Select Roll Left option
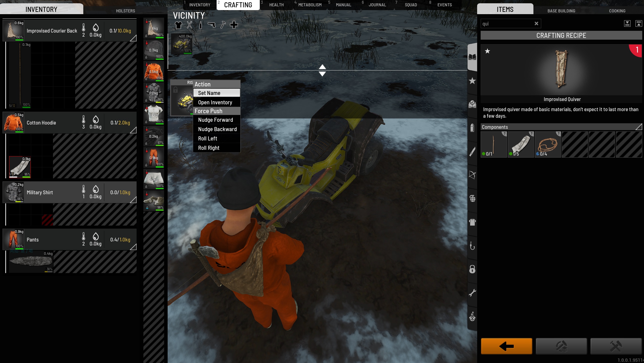644x363 pixels. tap(217, 138)
